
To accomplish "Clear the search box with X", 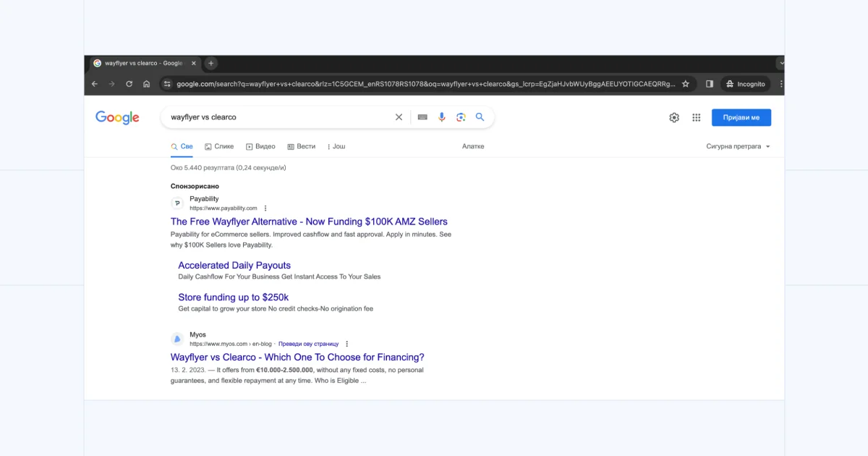I will (399, 117).
